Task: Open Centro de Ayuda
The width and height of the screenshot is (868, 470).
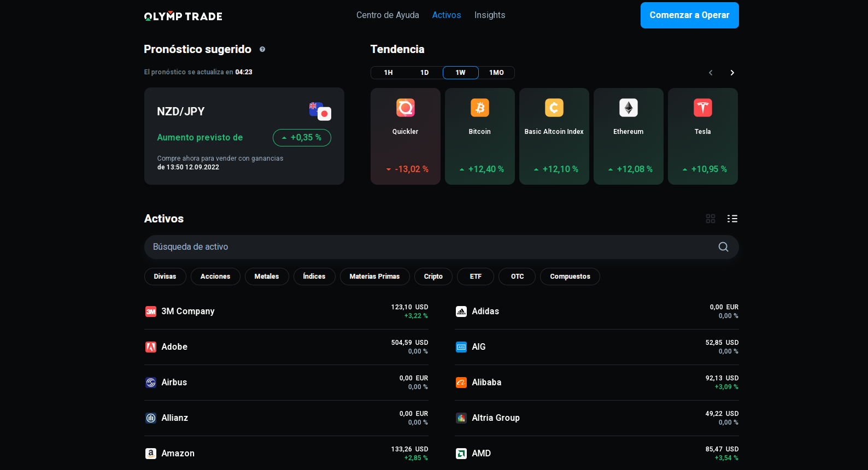Action: pos(388,15)
